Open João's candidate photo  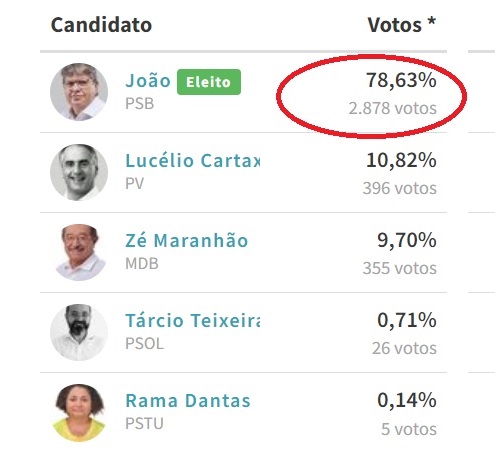pyautogui.click(x=79, y=92)
